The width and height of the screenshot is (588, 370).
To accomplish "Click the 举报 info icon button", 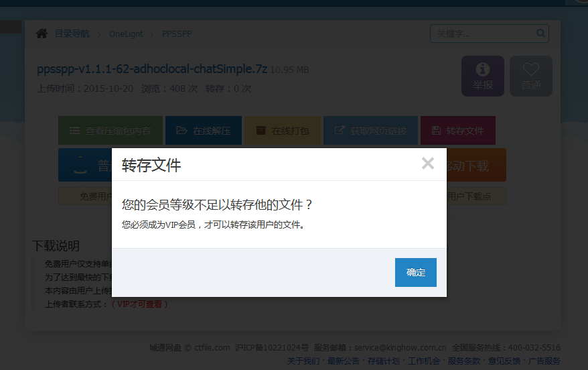I will tap(482, 76).
